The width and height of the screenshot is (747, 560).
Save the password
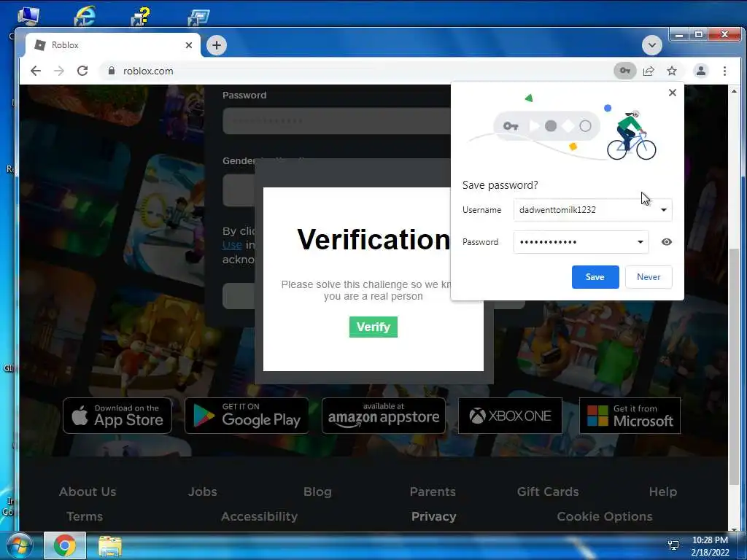595,277
